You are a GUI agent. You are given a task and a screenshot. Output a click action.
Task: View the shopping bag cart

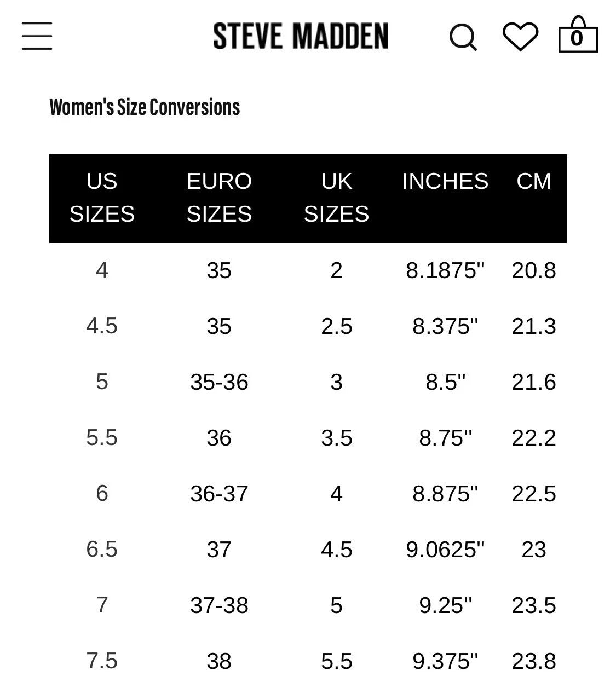tap(578, 34)
